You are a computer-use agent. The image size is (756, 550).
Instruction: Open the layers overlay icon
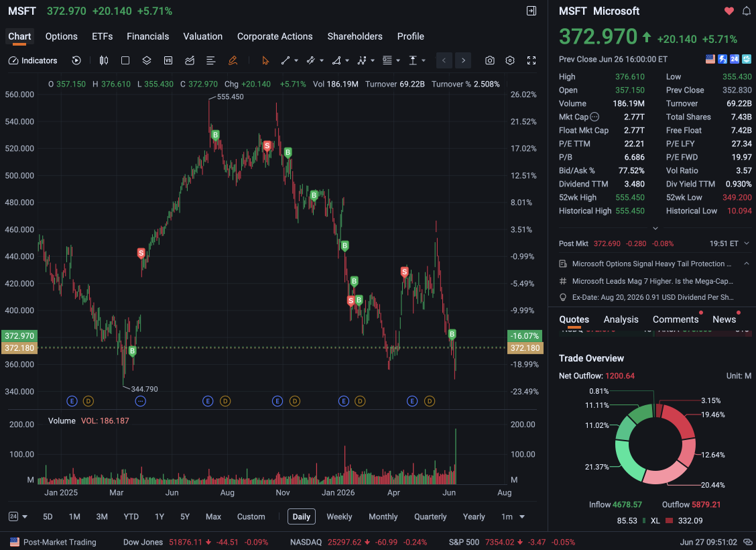pyautogui.click(x=147, y=60)
